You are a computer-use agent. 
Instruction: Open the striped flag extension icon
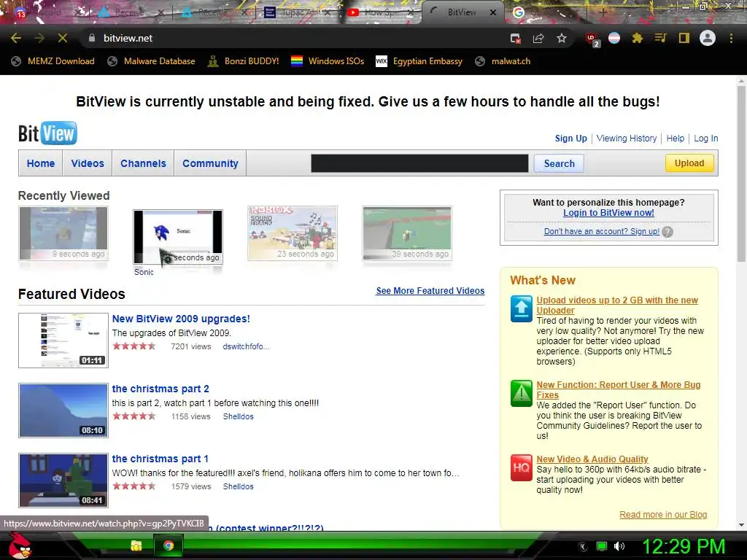[614, 38]
